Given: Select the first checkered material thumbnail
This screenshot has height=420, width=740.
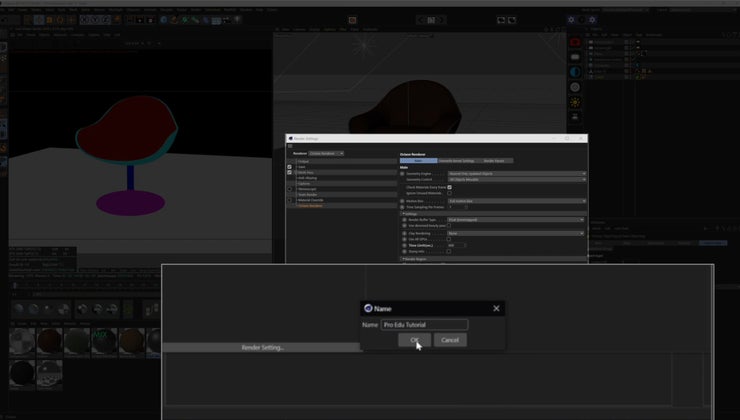Looking at the screenshot, I should [x=21, y=342].
